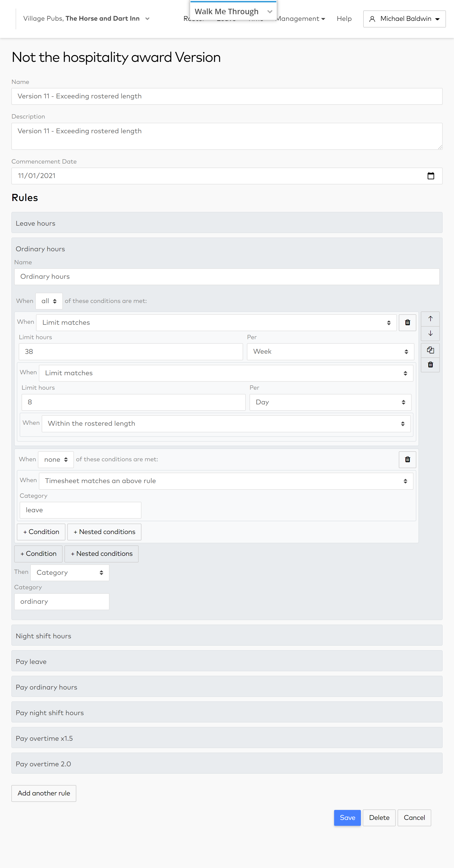
Task: Click the Category field containing ordinary
Action: pos(62,602)
